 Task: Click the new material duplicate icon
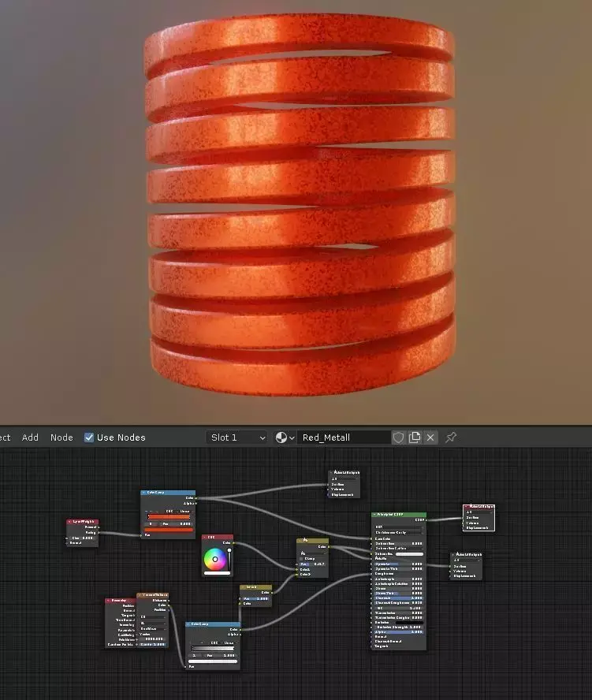click(415, 438)
